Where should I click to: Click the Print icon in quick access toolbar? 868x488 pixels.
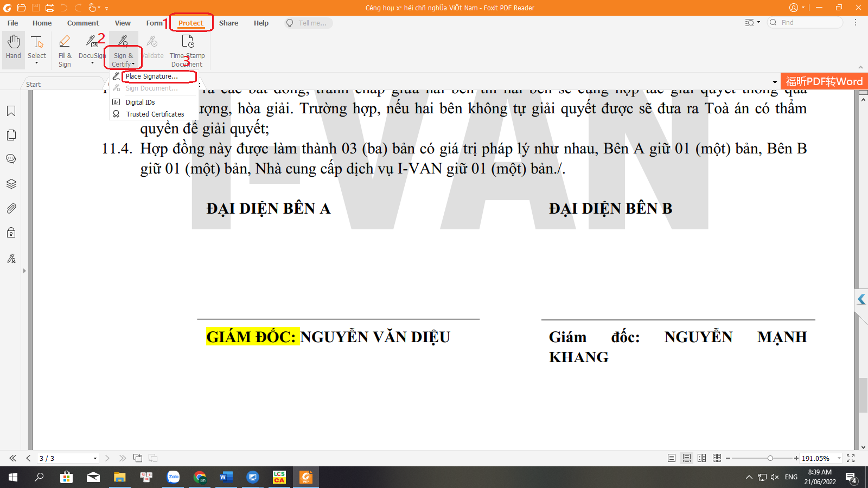[x=50, y=8]
